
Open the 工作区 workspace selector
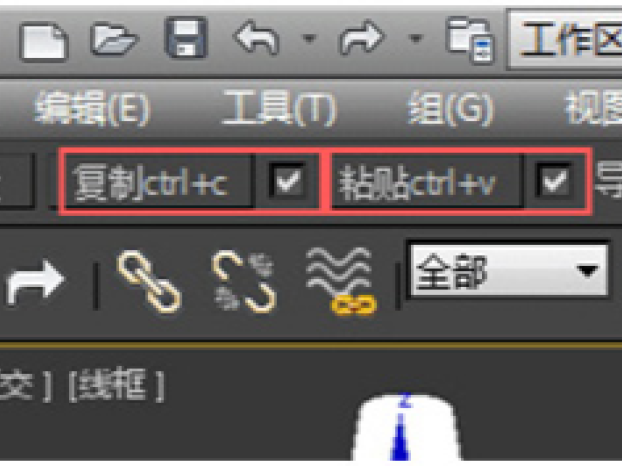(565, 39)
